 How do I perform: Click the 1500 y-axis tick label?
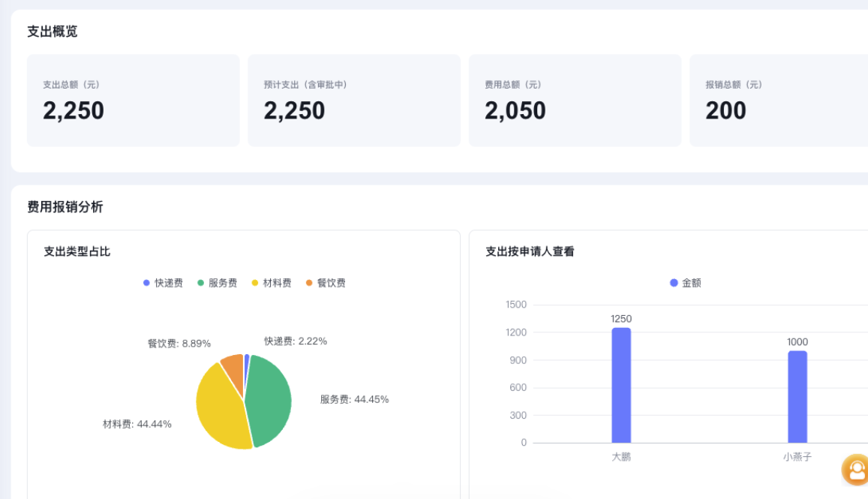tap(516, 305)
